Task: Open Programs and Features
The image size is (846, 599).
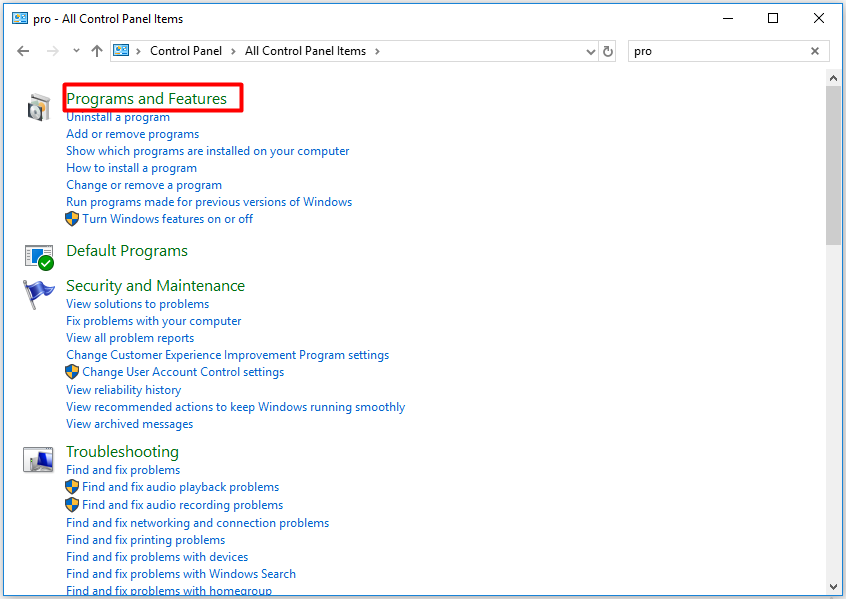Action: click(146, 99)
